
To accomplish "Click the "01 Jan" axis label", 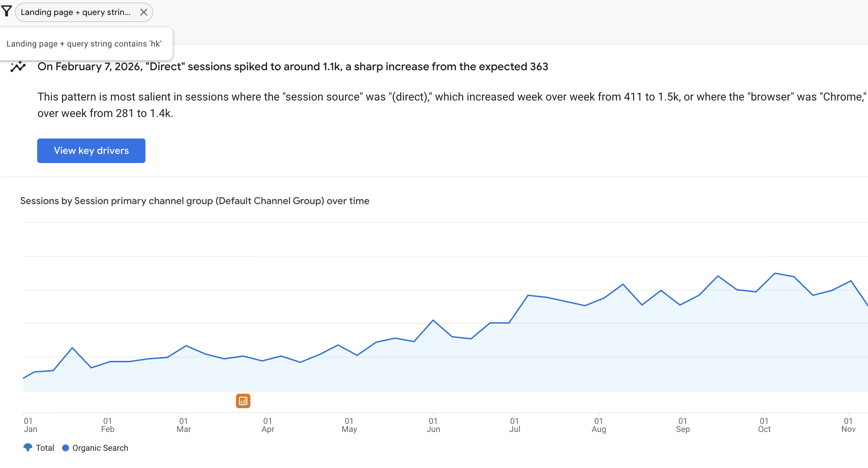I will 31,424.
